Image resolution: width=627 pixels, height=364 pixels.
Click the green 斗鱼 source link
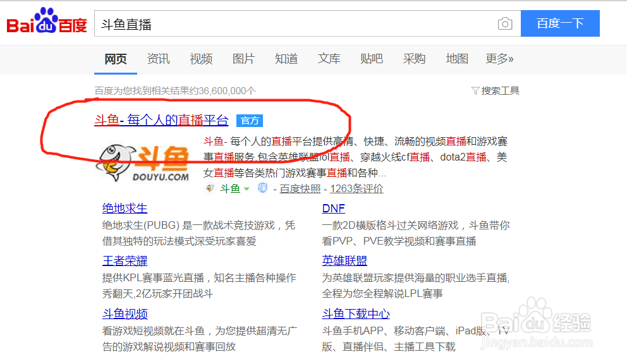[x=230, y=188]
